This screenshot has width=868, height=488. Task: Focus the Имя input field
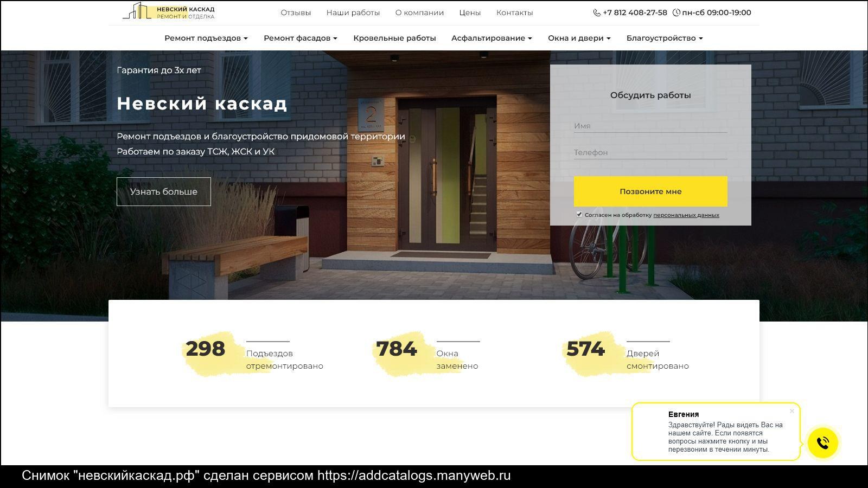coord(650,126)
